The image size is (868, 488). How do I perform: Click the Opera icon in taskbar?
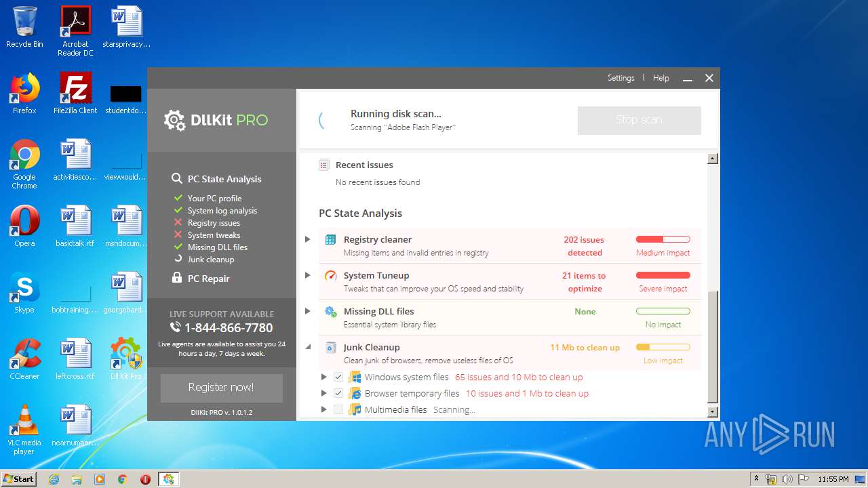145,479
